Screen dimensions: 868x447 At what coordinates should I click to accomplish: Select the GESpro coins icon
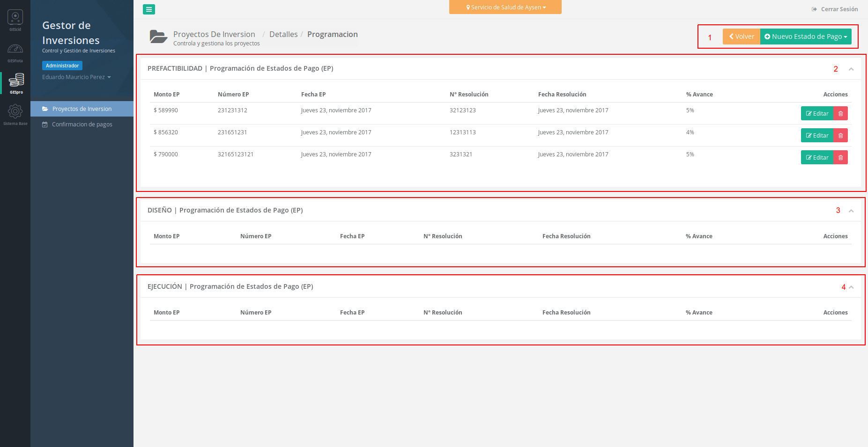[16, 81]
